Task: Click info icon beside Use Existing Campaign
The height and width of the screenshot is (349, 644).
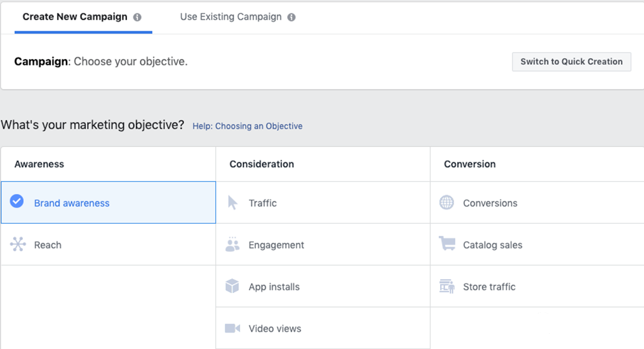Action: pyautogui.click(x=292, y=18)
